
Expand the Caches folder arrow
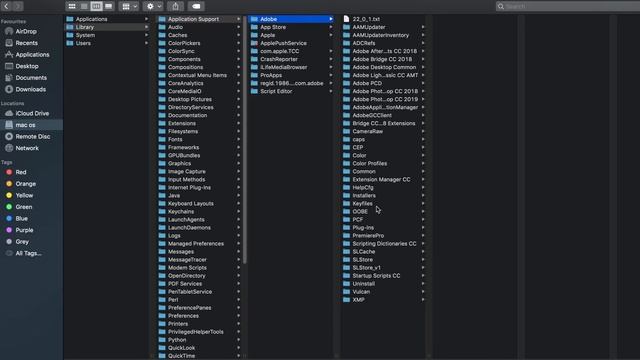239,35
